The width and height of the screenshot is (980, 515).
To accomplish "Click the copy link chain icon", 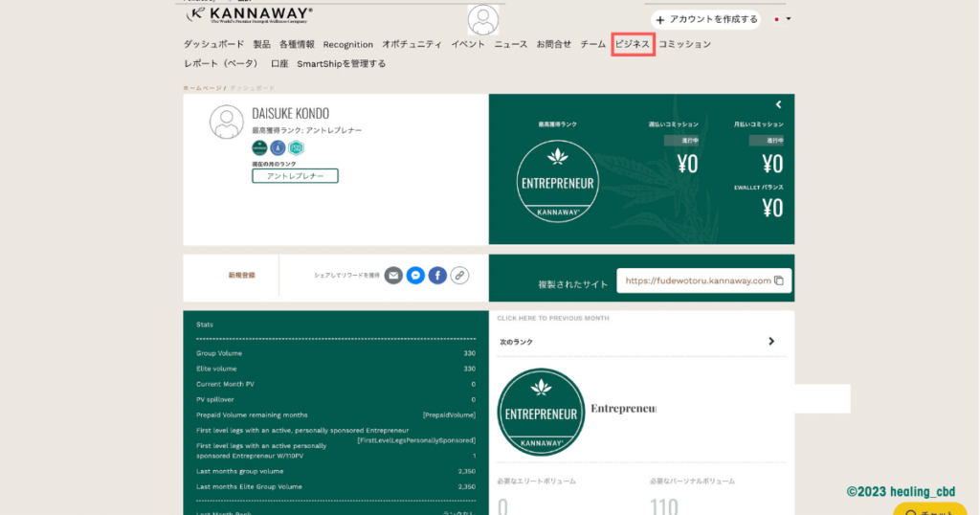I will coord(459,275).
